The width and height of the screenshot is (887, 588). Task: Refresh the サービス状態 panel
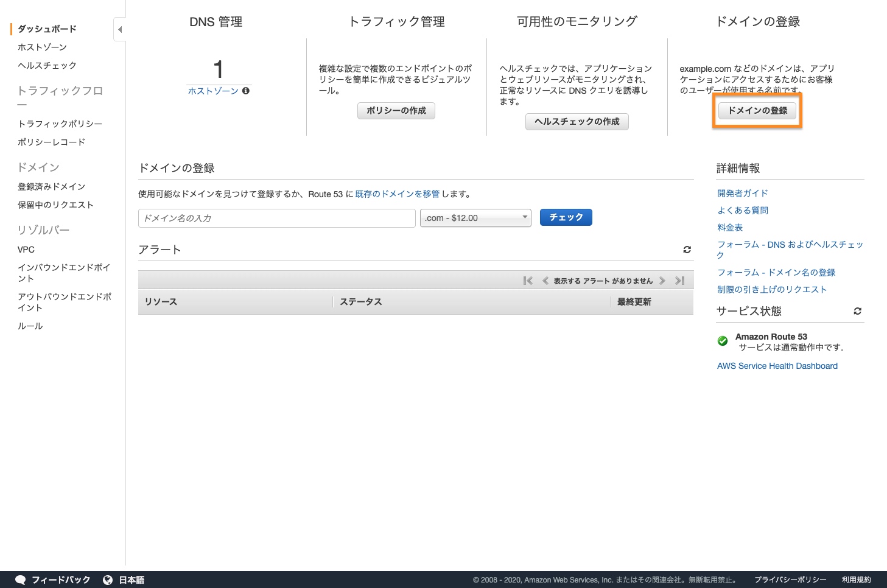[857, 311]
